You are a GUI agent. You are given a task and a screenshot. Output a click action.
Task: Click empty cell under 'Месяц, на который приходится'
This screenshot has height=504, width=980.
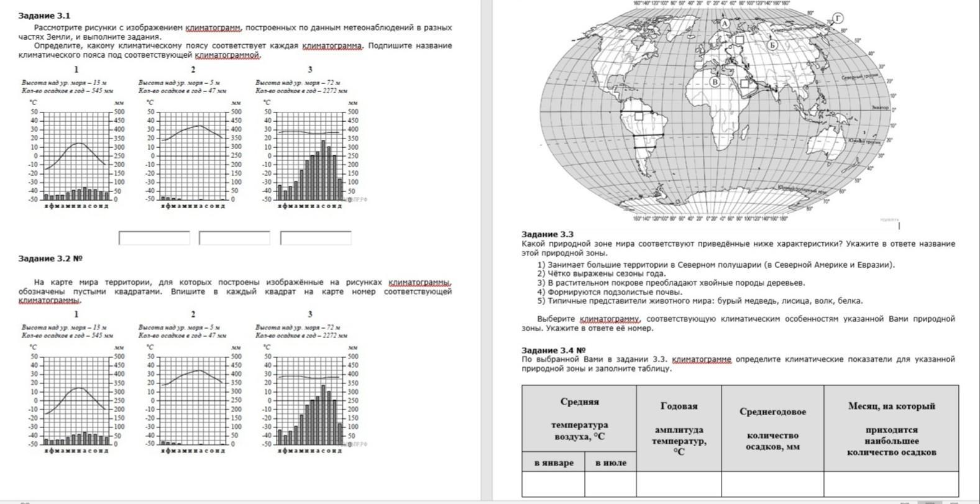(891, 484)
